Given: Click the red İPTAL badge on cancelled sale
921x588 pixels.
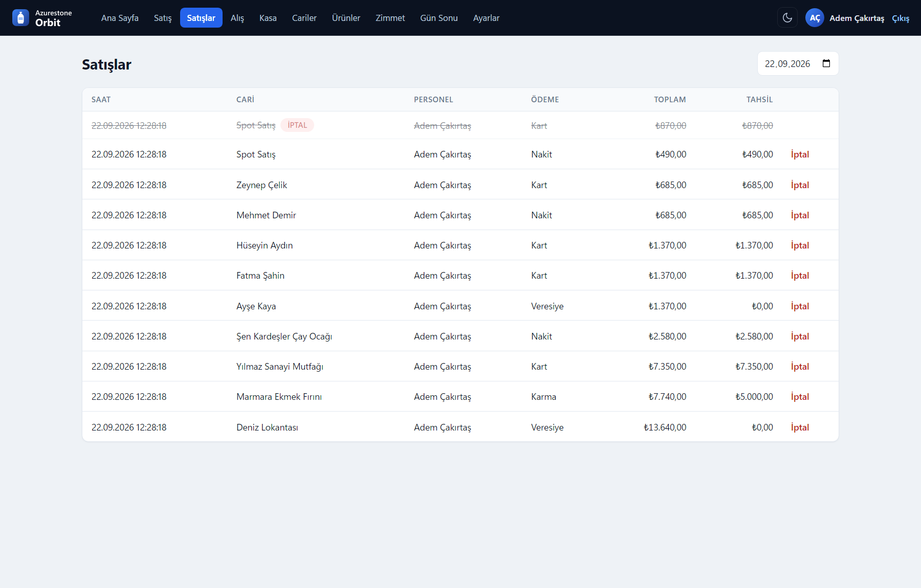Looking at the screenshot, I should (x=297, y=125).
